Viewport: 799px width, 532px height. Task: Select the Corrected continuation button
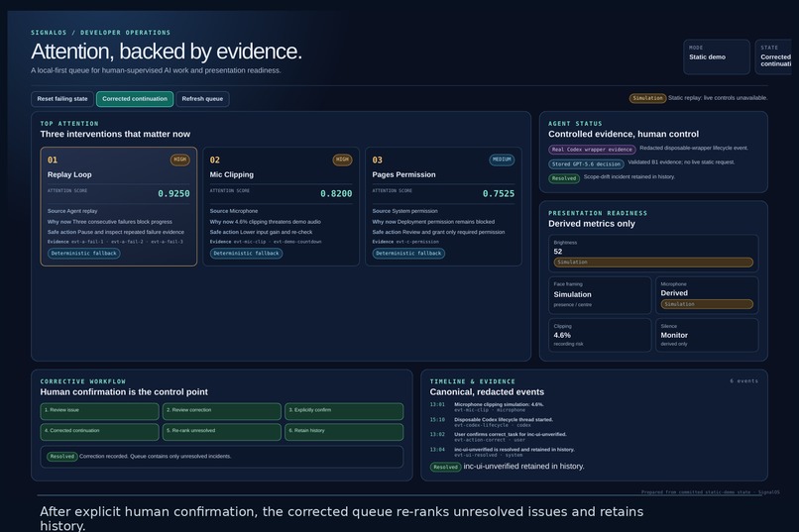click(135, 99)
